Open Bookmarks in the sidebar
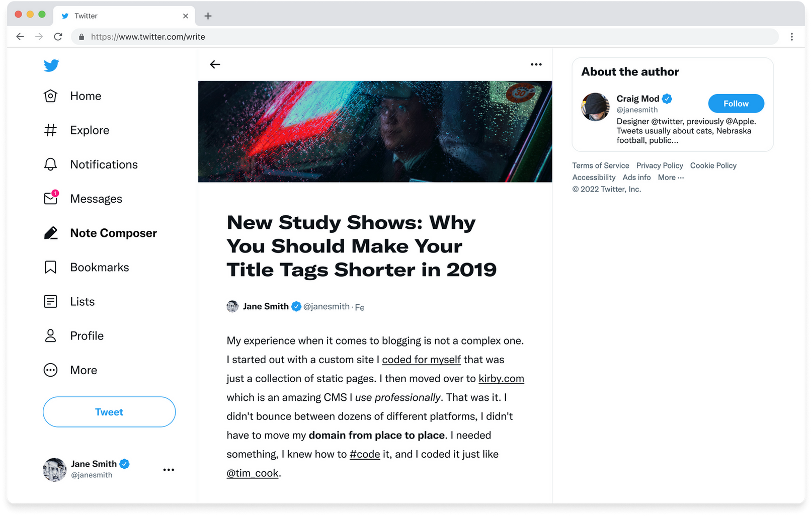This screenshot has width=812, height=516. point(99,268)
